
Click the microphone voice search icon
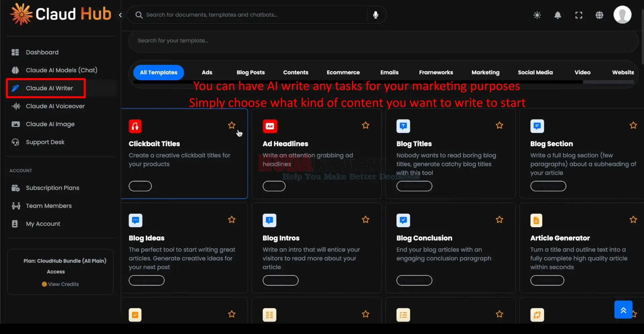point(376,15)
